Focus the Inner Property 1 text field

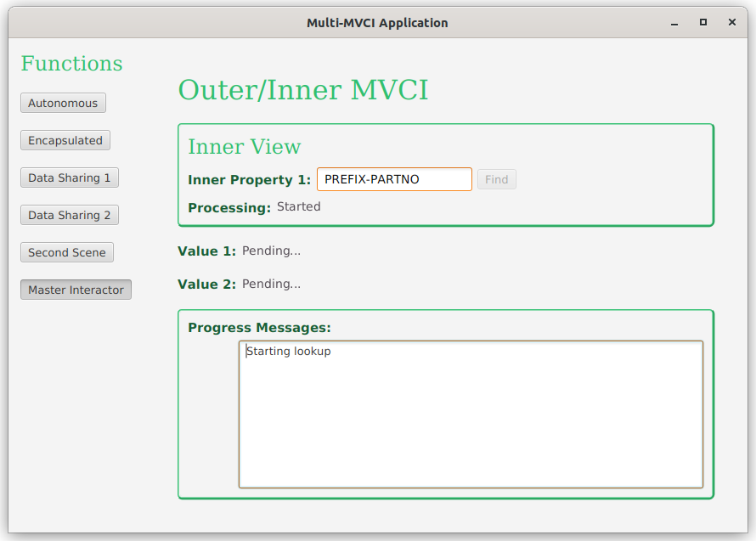point(393,179)
